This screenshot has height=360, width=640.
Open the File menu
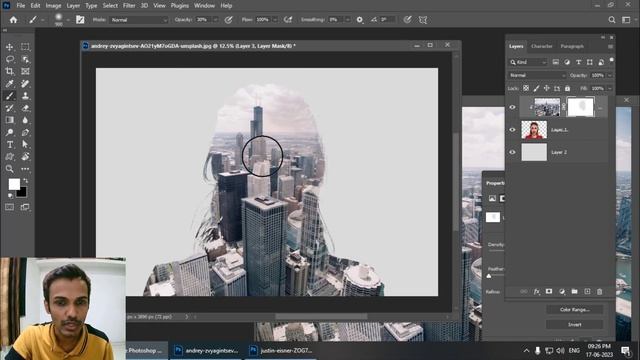(x=20, y=6)
